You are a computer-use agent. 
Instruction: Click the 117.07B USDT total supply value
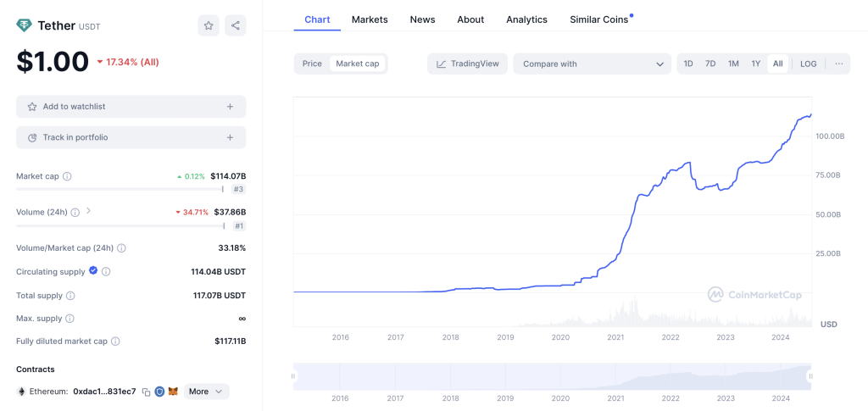click(220, 296)
